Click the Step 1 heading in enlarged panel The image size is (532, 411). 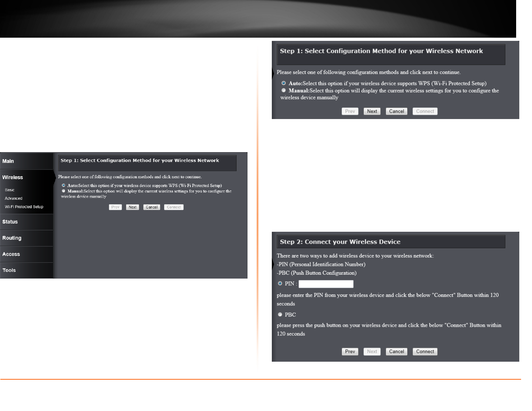tap(381, 51)
